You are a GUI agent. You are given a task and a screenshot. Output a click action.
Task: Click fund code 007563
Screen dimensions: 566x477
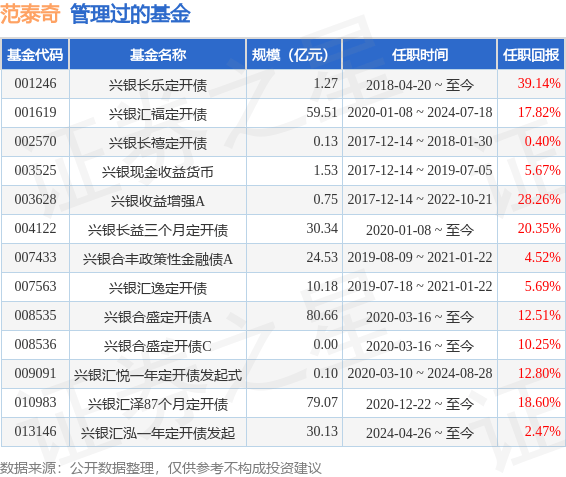point(35,286)
